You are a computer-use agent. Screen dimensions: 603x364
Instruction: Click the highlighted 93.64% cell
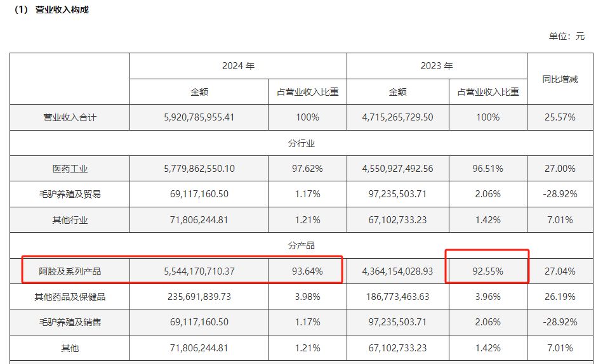[307, 271]
